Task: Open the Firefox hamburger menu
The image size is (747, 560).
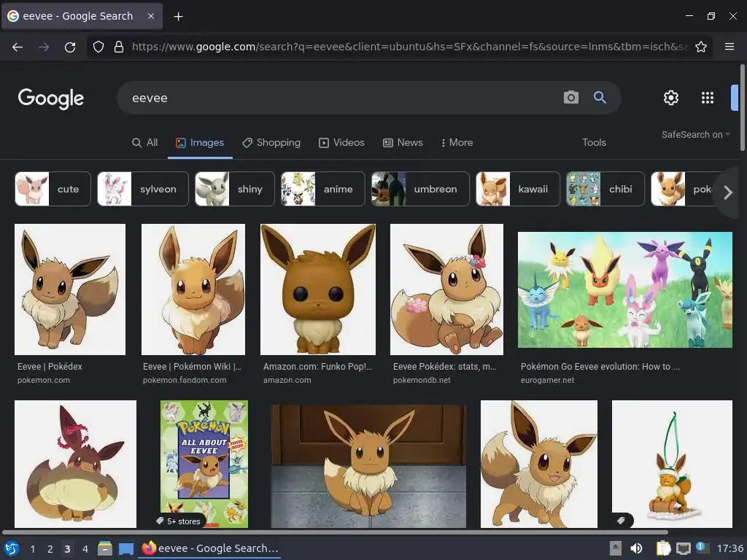Action: [x=729, y=47]
